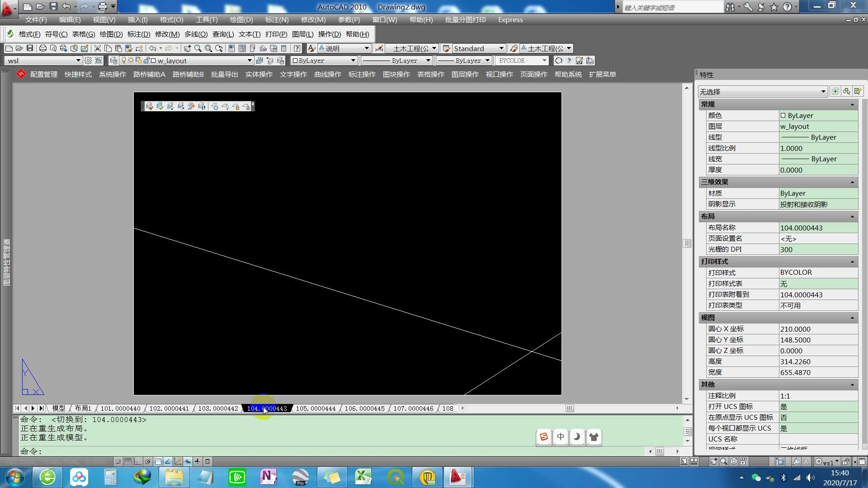Click the Zoom realtime magnifier icon
868x488 pixels.
tap(198, 48)
